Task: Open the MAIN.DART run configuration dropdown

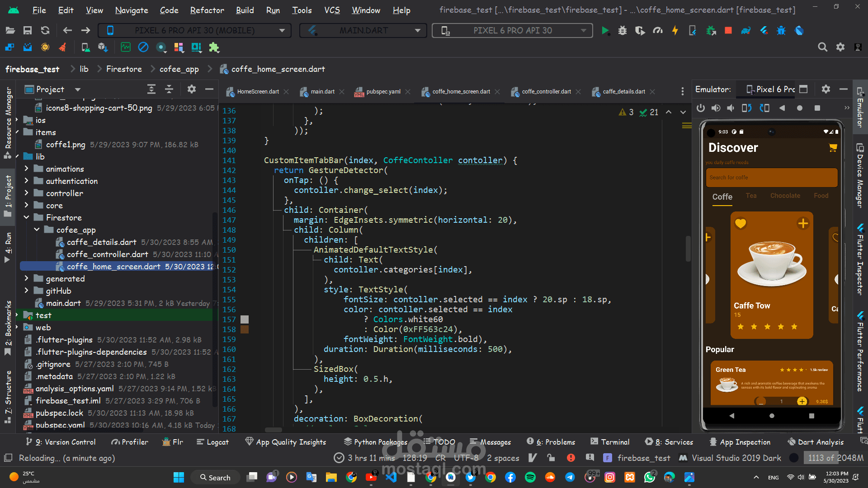Action: 364,30
